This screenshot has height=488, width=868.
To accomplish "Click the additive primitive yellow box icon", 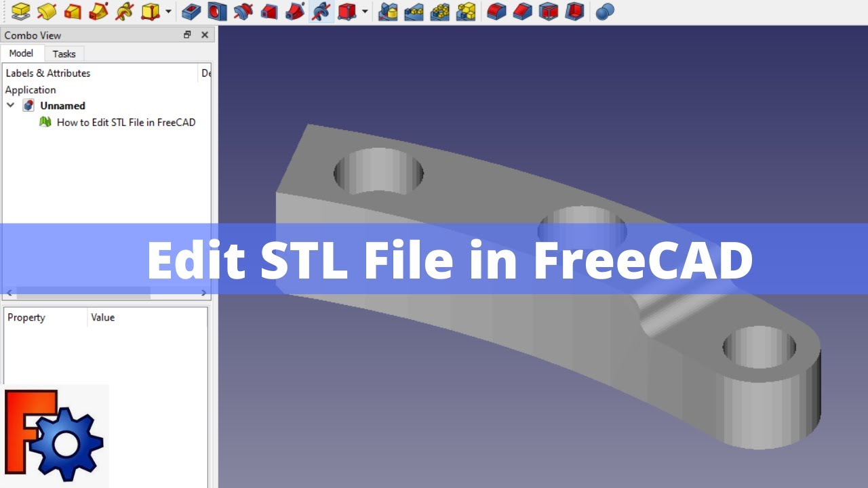I will 150,12.
